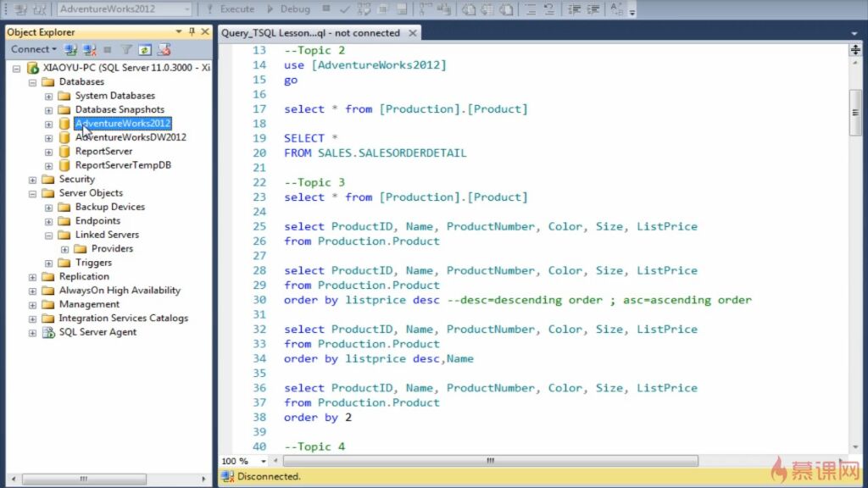This screenshot has width=868, height=488.
Task: Click the Change Connection toolbar icon
Action: (x=40, y=8)
